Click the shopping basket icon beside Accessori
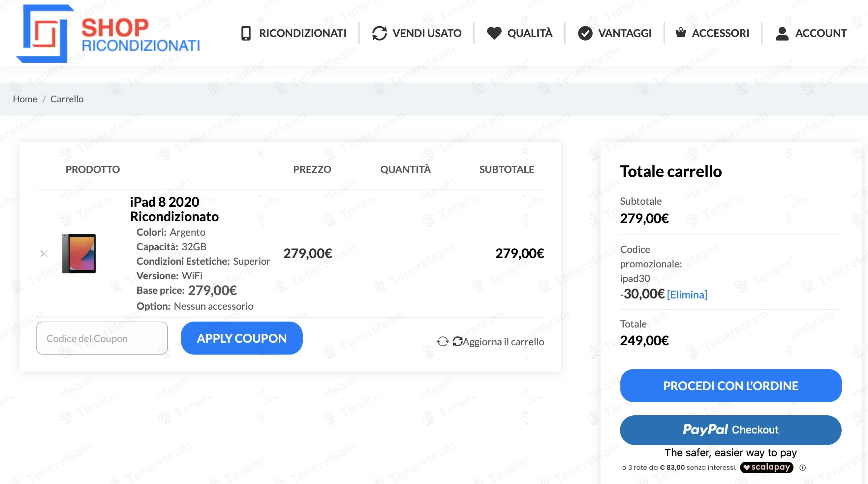This screenshot has height=484, width=868. (681, 32)
